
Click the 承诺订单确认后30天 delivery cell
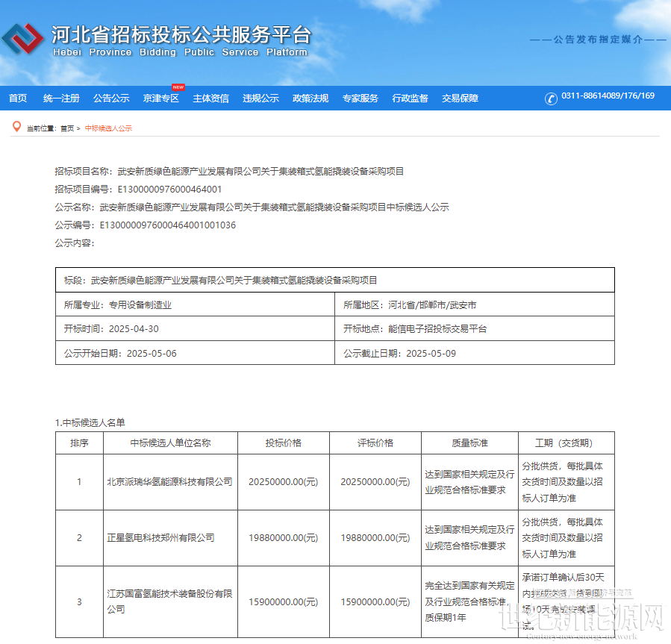567,601
